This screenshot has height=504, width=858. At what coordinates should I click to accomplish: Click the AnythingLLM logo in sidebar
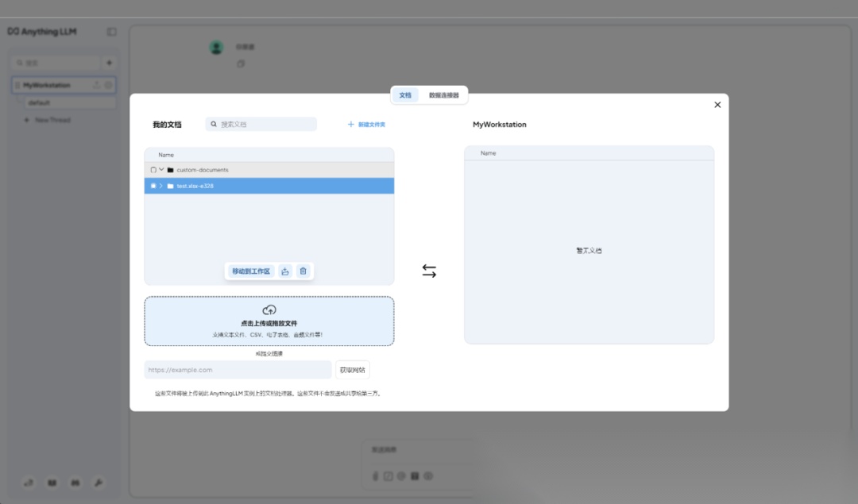42,32
